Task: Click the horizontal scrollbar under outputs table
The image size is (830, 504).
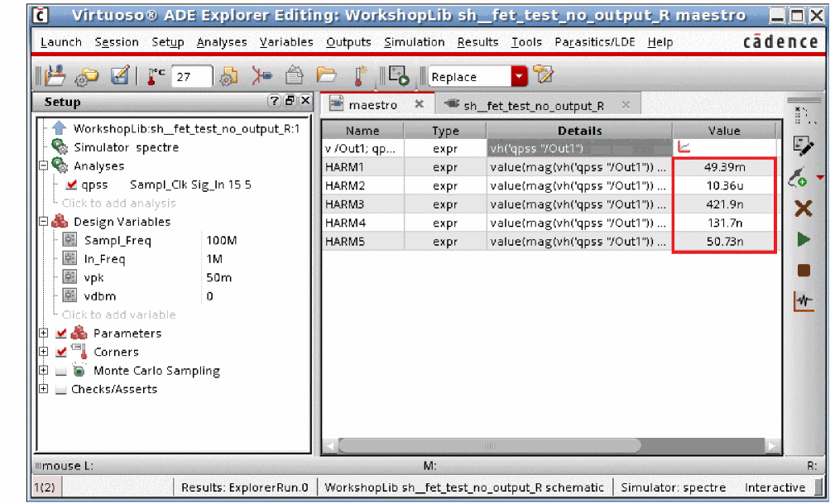Action: point(488,446)
